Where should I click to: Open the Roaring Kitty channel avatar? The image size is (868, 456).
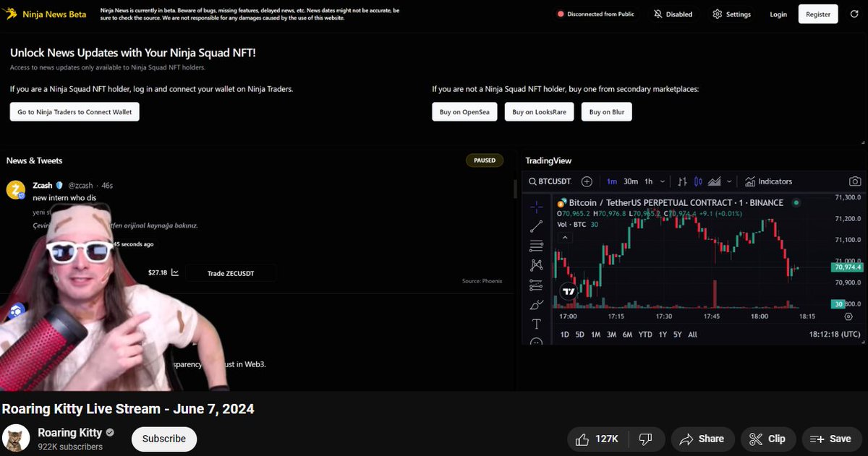point(16,439)
